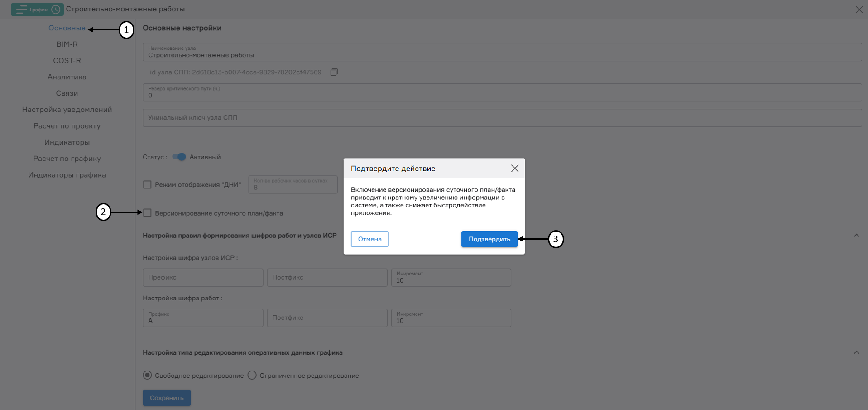Cancel the confirmation dialog via Отмена
The width and height of the screenshot is (868, 410).
point(369,239)
